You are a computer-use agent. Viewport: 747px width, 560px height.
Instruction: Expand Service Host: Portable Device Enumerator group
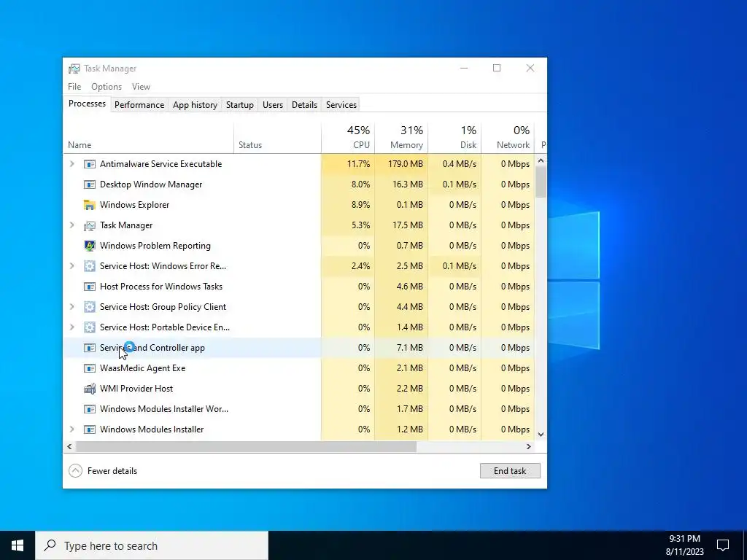(72, 327)
